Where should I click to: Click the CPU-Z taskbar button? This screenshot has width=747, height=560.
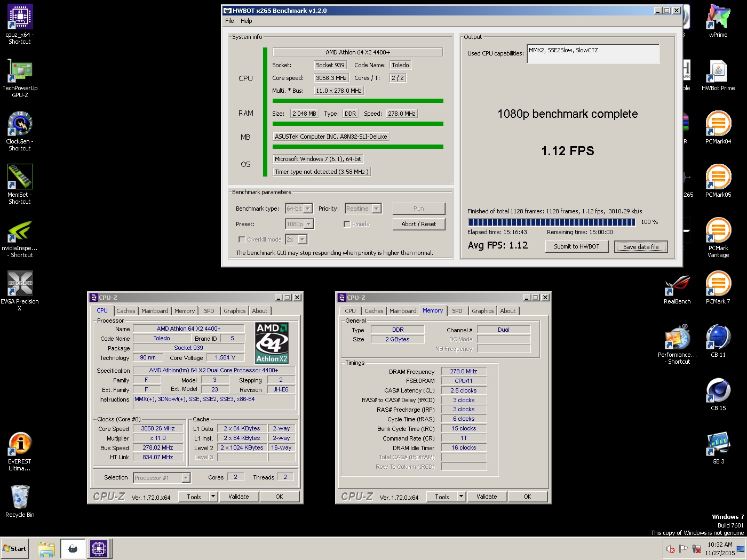pos(99,549)
